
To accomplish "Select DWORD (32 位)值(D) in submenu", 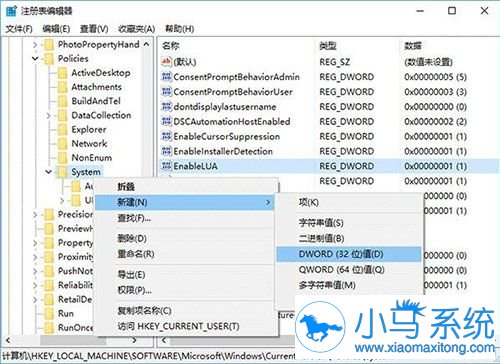I will tap(349, 254).
